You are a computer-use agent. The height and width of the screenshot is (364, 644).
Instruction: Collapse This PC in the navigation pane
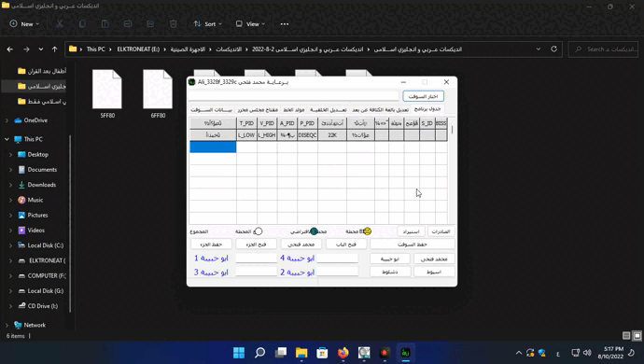(7, 139)
